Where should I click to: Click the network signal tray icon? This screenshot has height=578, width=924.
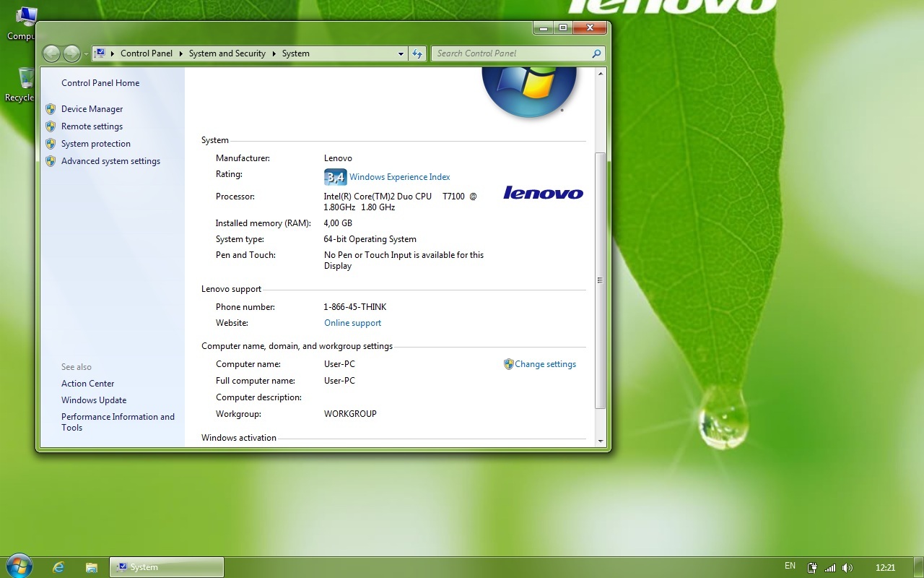point(830,567)
